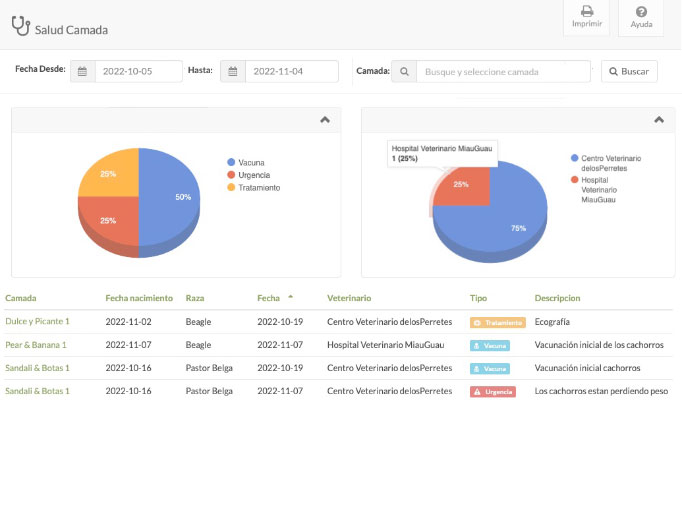This screenshot has width=682, height=518.
Task: Sort table by Veterinario column header
Action: (x=349, y=298)
